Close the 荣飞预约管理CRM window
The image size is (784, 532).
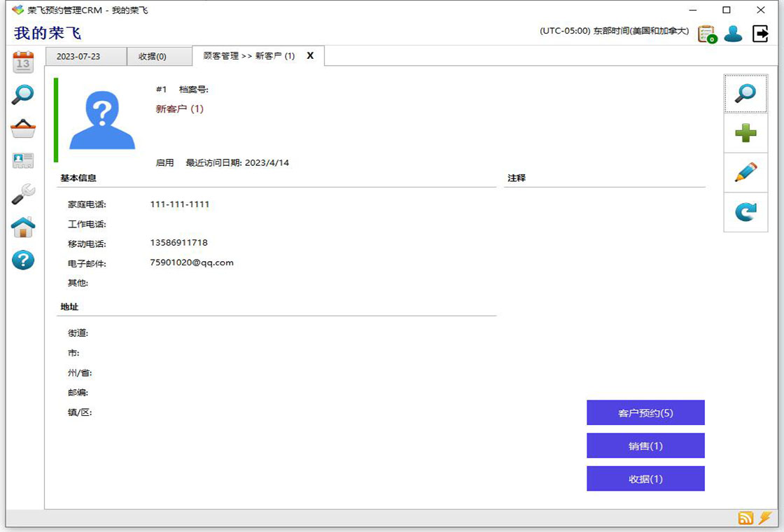point(760,10)
